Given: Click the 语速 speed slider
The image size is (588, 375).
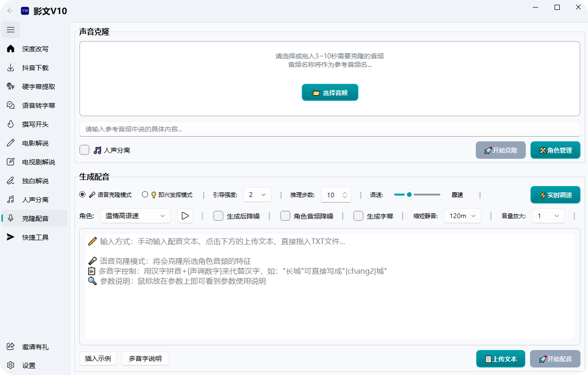Looking at the screenshot, I should click(417, 195).
